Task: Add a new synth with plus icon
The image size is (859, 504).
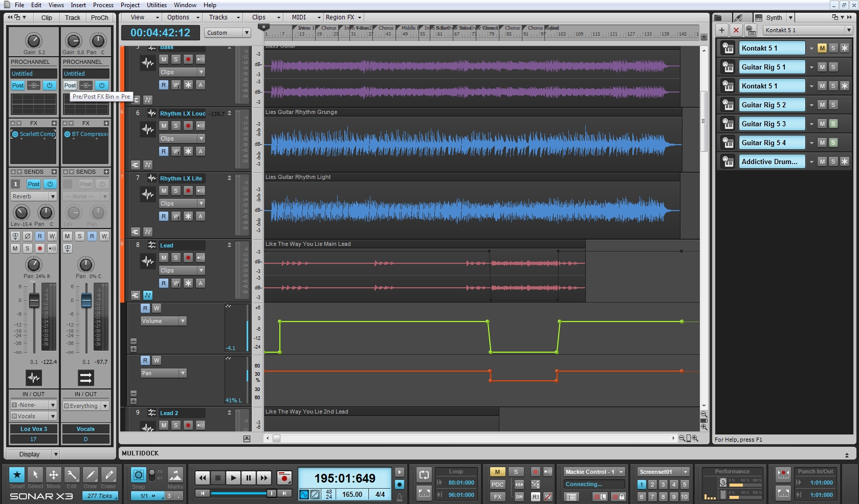Action: click(x=722, y=30)
